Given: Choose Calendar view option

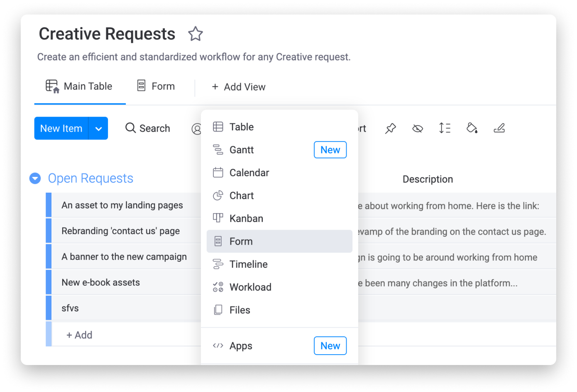Looking at the screenshot, I should (x=279, y=172).
